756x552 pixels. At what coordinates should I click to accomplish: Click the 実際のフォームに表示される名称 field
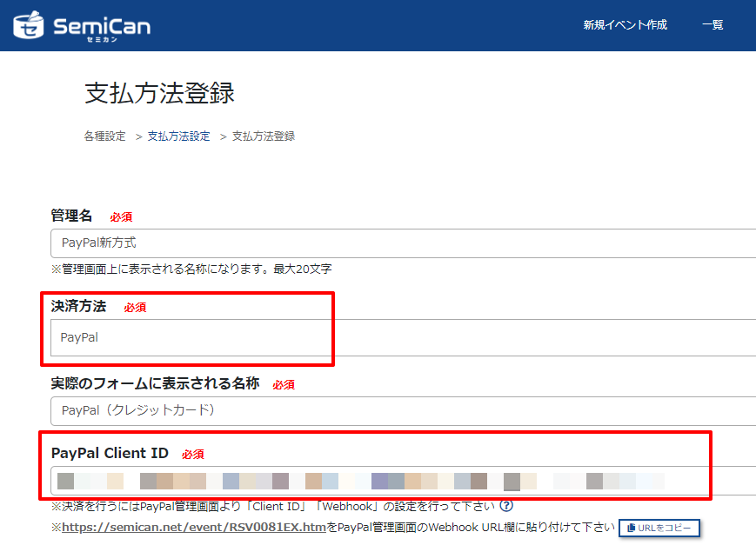pyautogui.click(x=403, y=411)
